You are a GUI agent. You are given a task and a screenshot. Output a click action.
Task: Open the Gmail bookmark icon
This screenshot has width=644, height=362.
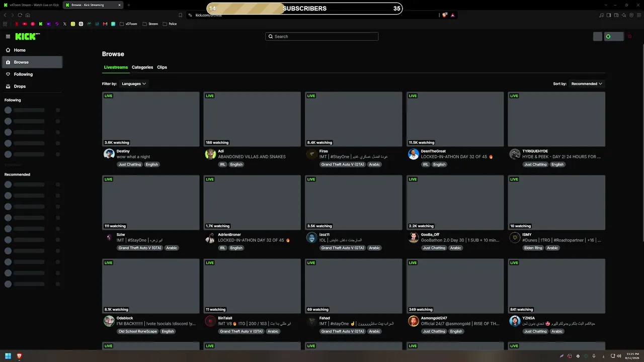pyautogui.click(x=105, y=24)
